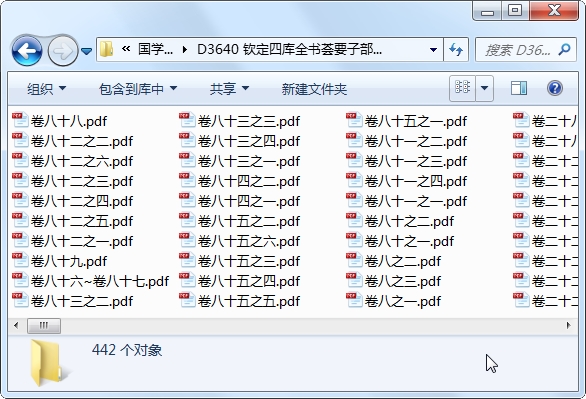Minimize the Explorer window
The height and width of the screenshot is (399, 586).
click(x=487, y=10)
